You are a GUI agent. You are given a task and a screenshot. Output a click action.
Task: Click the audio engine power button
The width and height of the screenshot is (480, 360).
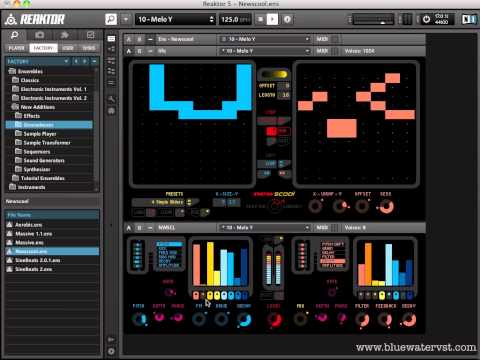pos(426,19)
